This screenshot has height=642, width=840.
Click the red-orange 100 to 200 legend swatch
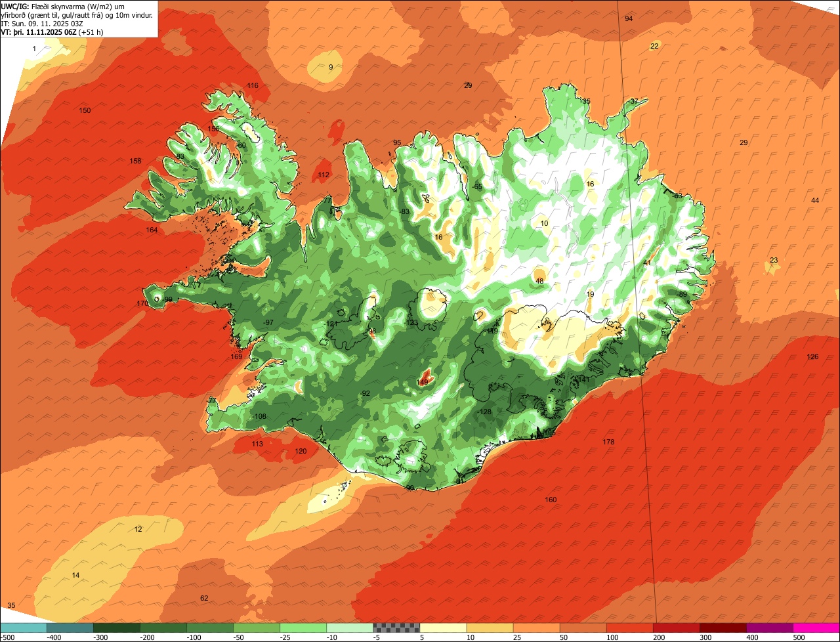[629, 628]
